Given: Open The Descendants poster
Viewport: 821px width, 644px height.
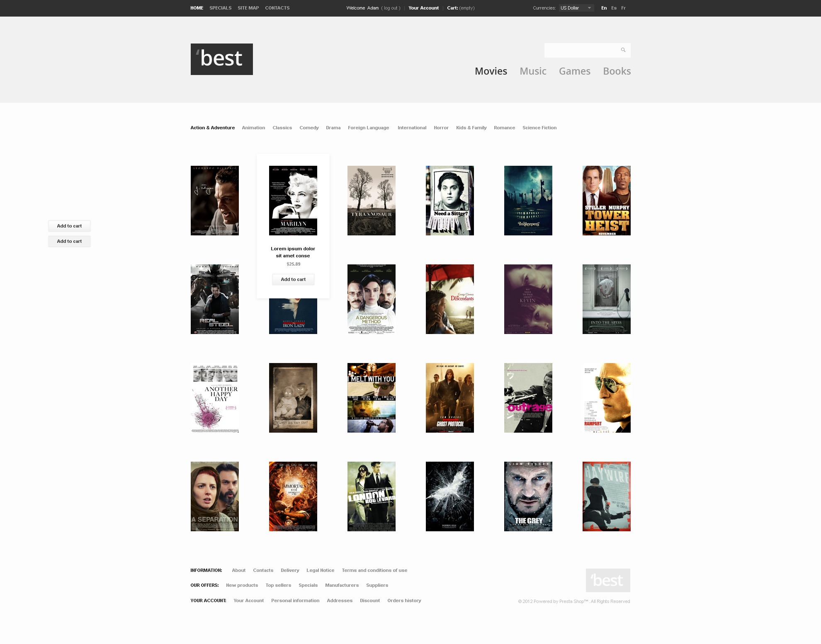Looking at the screenshot, I should click(x=450, y=299).
